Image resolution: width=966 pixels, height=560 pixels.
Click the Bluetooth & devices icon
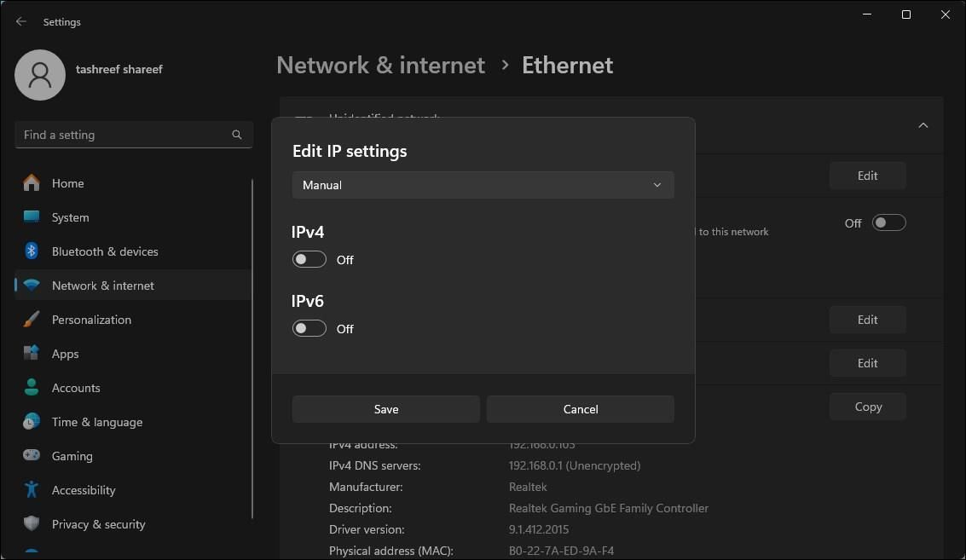(32, 251)
